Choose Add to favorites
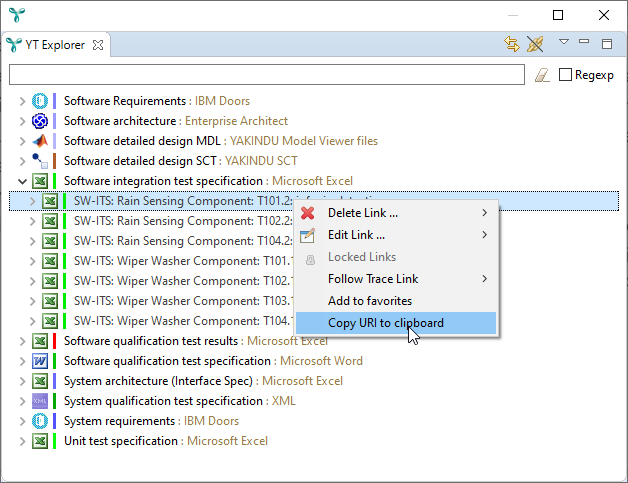This screenshot has width=628, height=483. pyautogui.click(x=396, y=301)
